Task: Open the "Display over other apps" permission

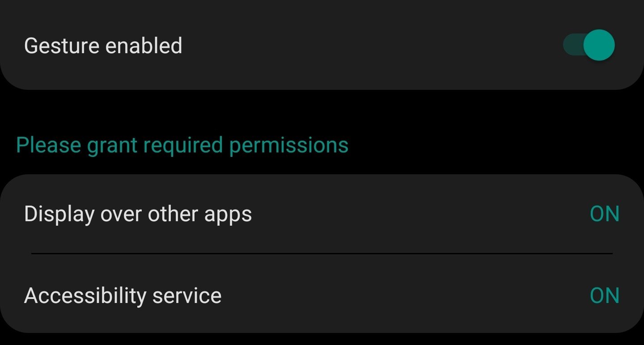Action: pos(138,214)
